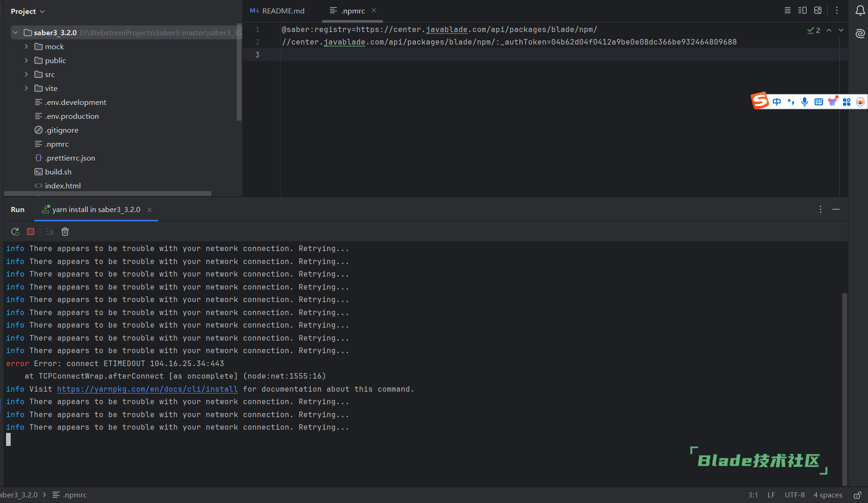Click the project tree vertical scrollbar
The height and width of the screenshot is (503, 868).
point(239,72)
